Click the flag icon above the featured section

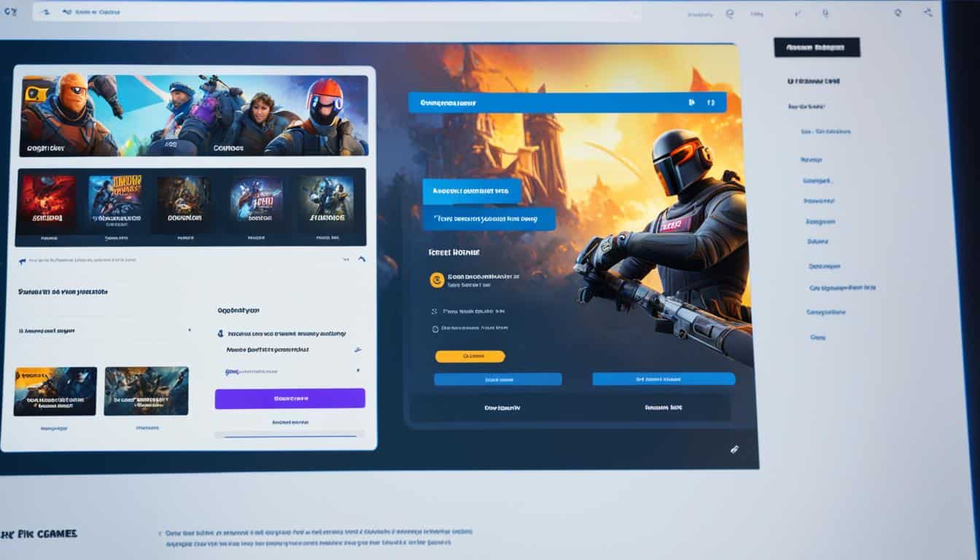[21, 260]
